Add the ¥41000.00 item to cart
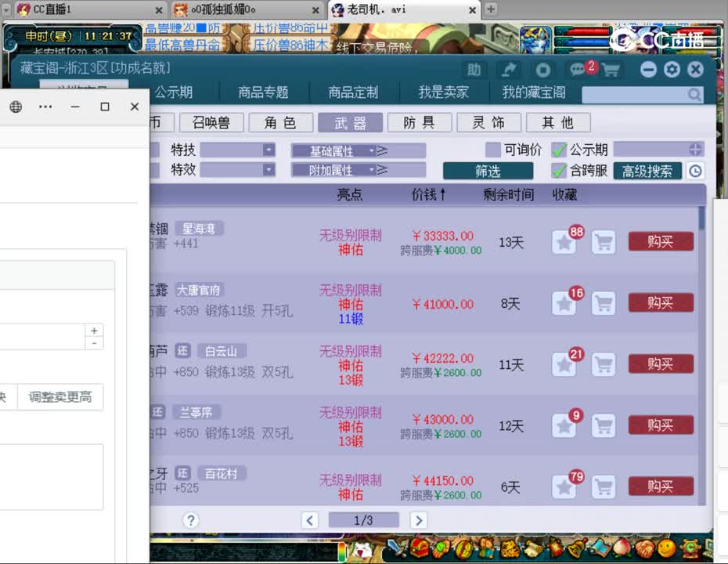The height and width of the screenshot is (564, 728). [604, 303]
